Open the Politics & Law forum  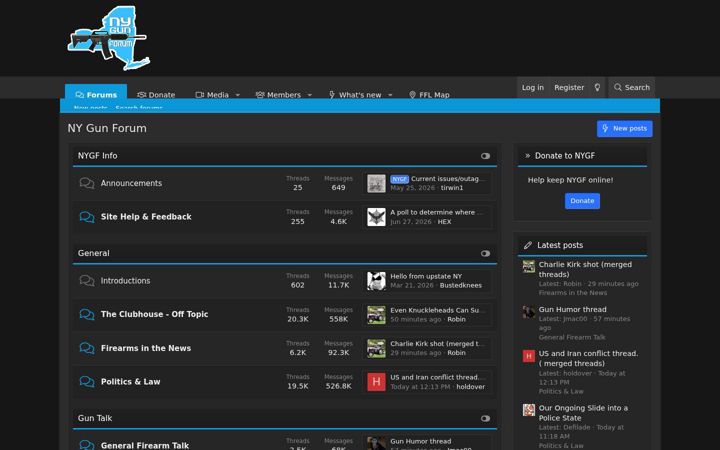point(130,382)
